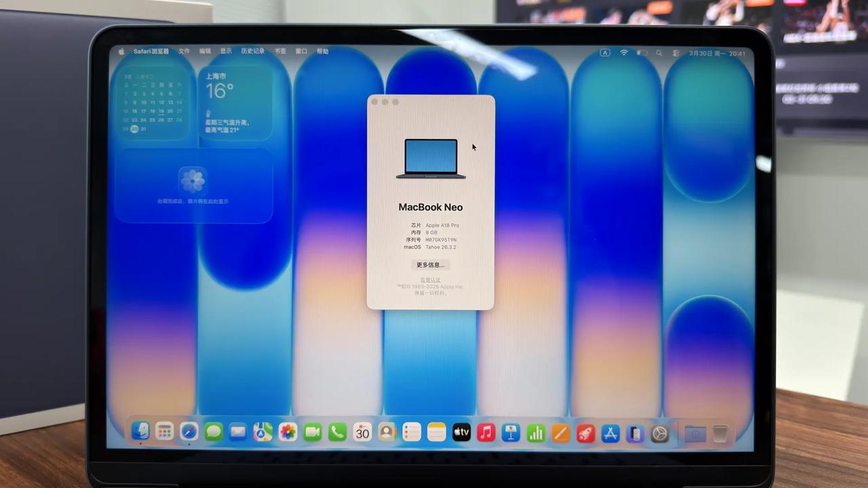Open the Wi-Fi status menu

click(624, 53)
